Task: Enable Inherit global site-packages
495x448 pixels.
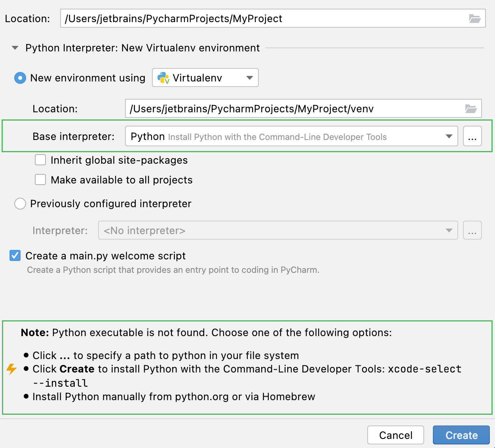Action: [40, 160]
